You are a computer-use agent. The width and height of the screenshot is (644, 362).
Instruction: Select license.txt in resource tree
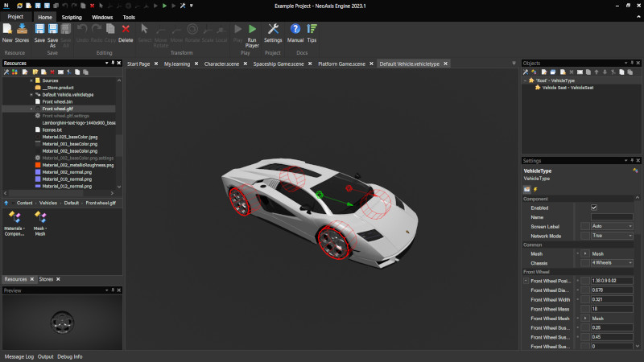click(52, 130)
